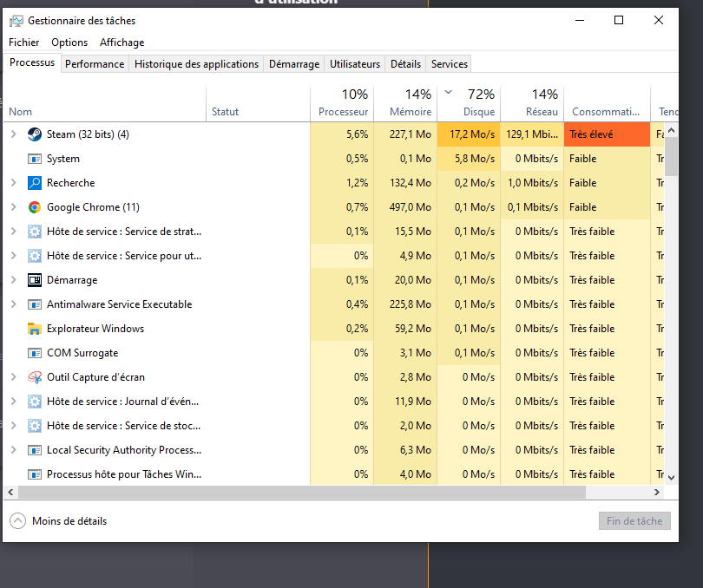Select the COM Surrogate row name
The width and height of the screenshot is (703, 588).
(82, 353)
